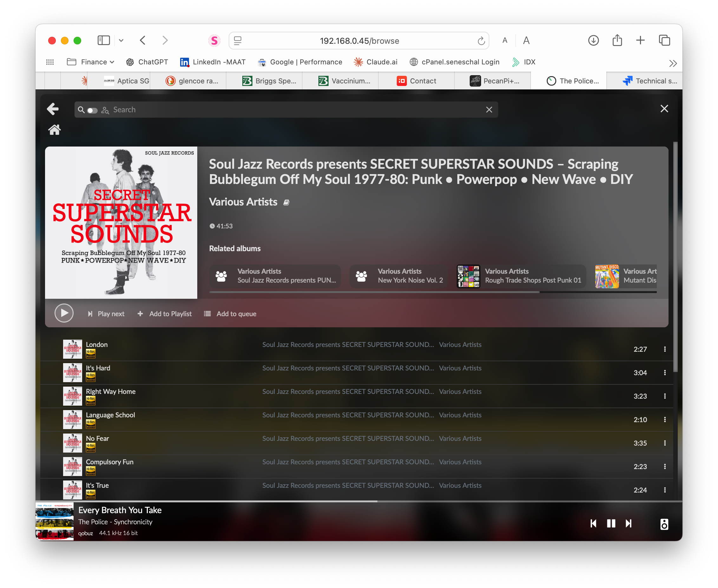Open options menu for It's Hard track
This screenshot has height=588, width=718.
coord(665,373)
